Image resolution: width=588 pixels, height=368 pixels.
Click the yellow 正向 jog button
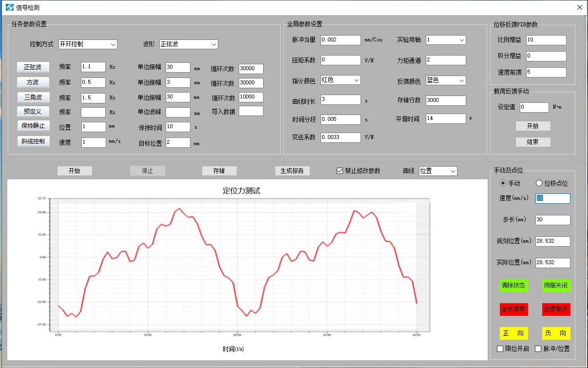coord(513,333)
